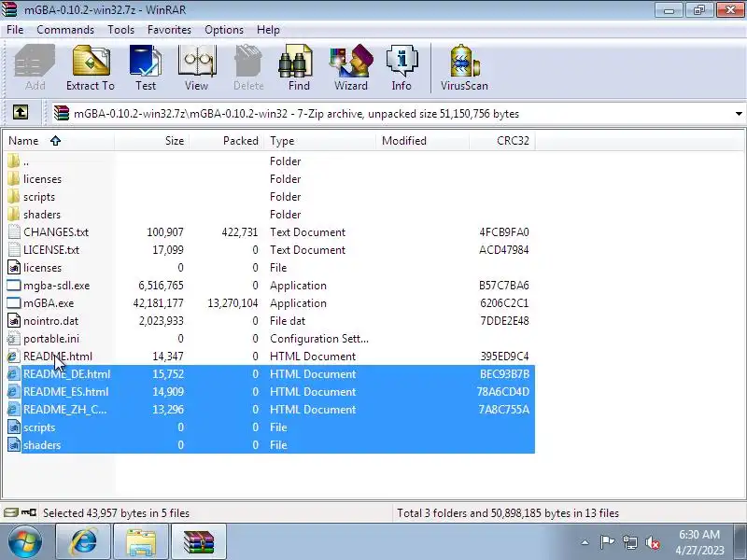Click the archive icon in the address bar
Viewport: 747px width, 560px height.
pos(62,113)
